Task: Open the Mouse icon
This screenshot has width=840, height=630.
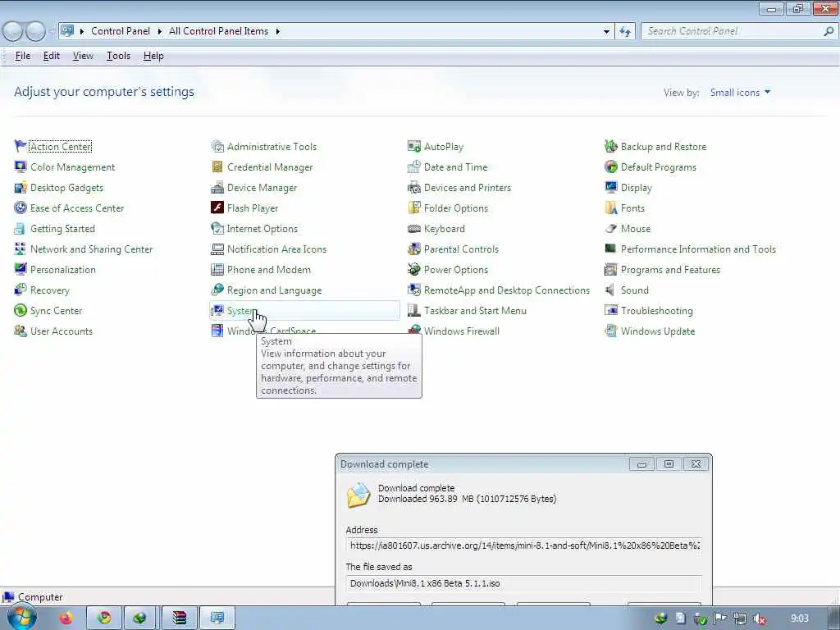Action: tap(610, 228)
